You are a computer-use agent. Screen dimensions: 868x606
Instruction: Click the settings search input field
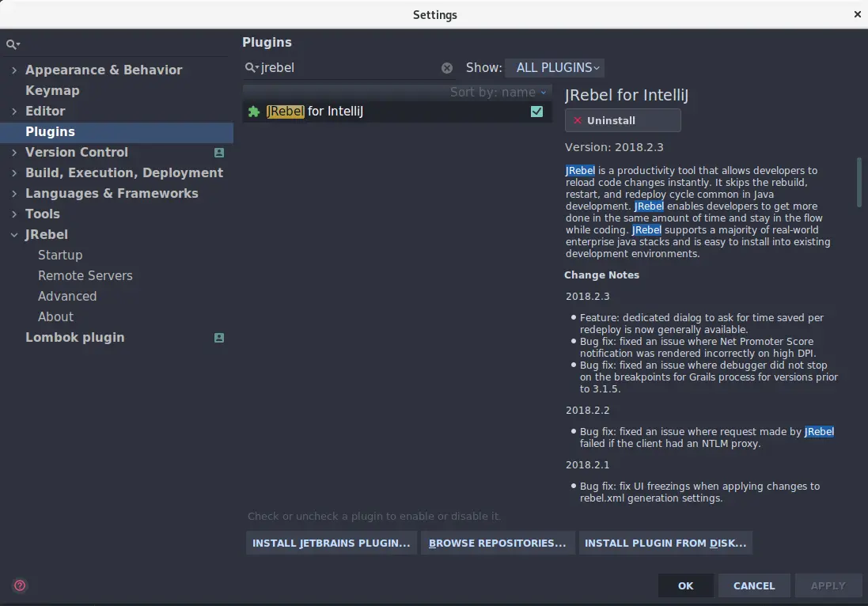[x=116, y=44]
